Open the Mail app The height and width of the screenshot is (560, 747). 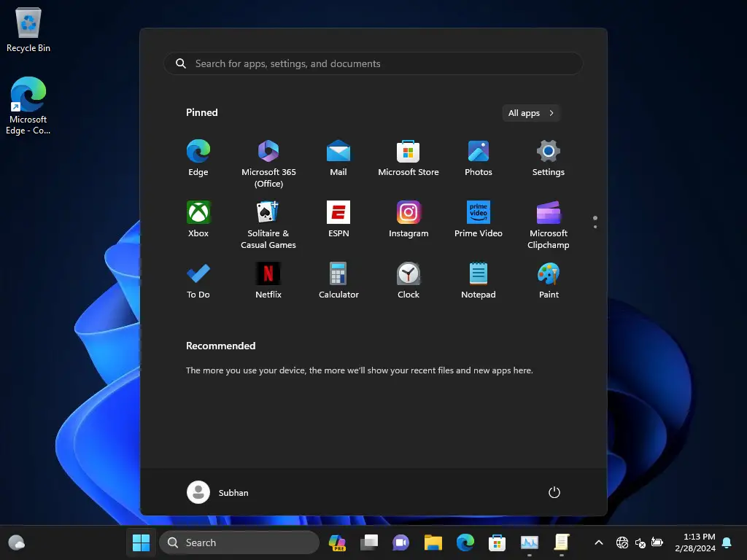point(338,158)
